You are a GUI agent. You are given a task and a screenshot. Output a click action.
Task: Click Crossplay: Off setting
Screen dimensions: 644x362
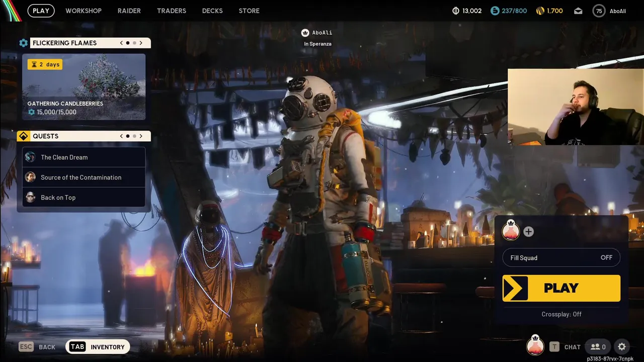point(561,314)
